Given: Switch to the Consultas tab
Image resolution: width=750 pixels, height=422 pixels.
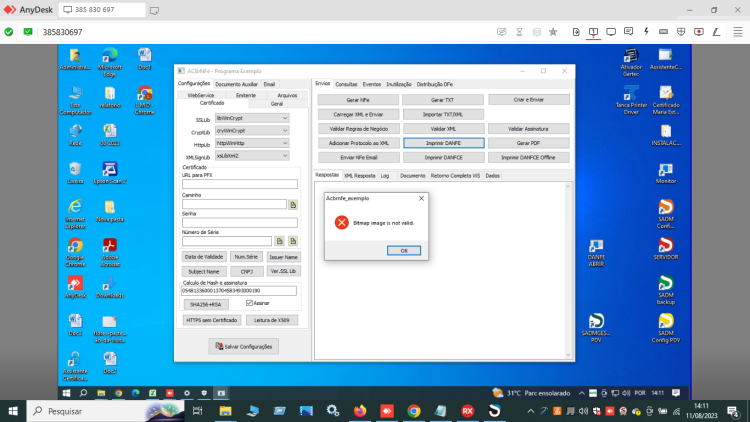Looking at the screenshot, I should (x=346, y=84).
